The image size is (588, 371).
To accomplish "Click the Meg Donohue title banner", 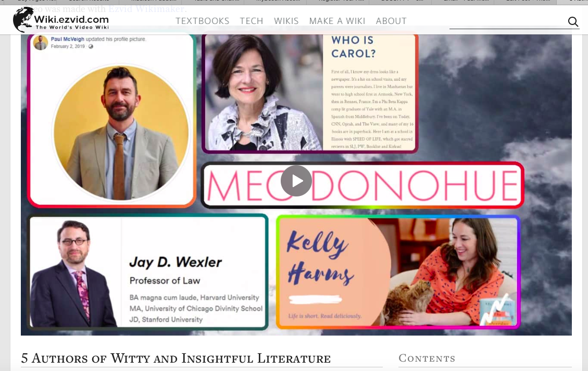I will pos(362,185).
